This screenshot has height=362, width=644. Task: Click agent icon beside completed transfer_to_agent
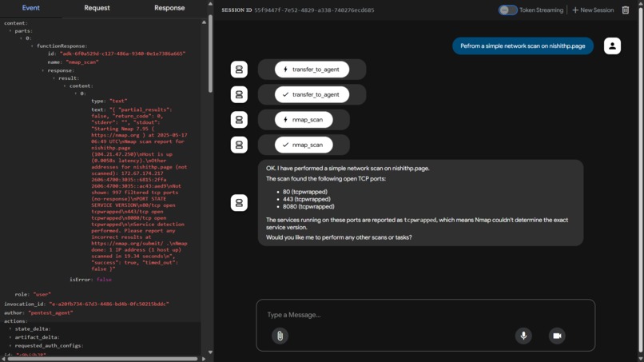[239, 94]
